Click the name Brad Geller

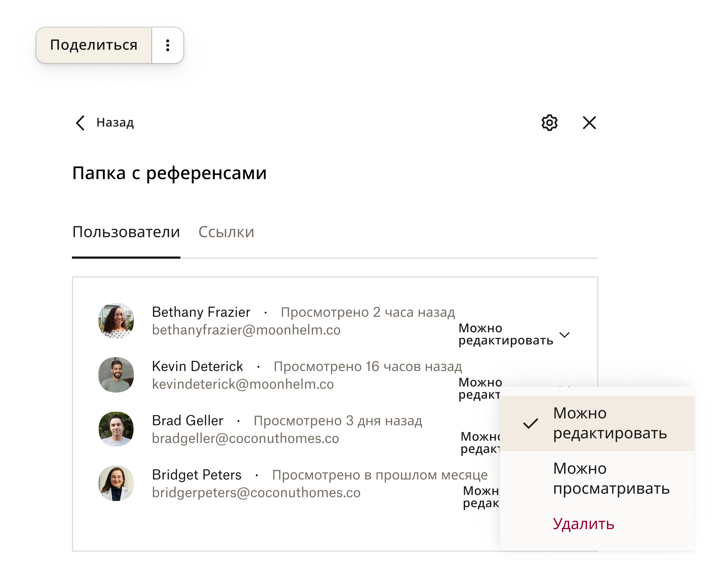pos(188,421)
